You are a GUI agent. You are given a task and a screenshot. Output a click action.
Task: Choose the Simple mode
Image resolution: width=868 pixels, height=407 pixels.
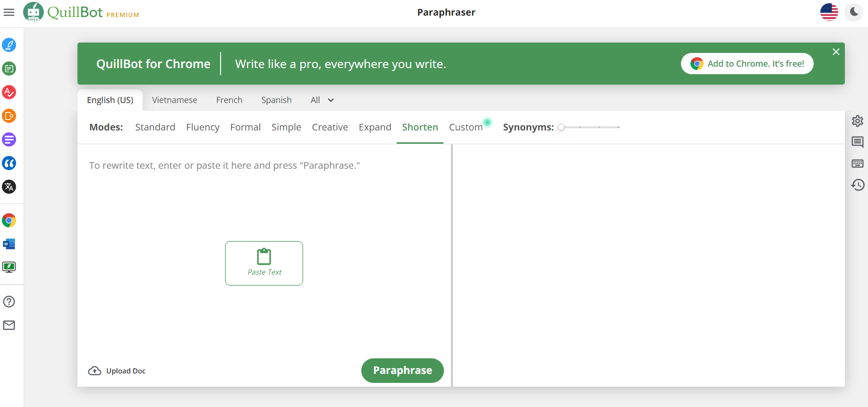[x=286, y=127]
